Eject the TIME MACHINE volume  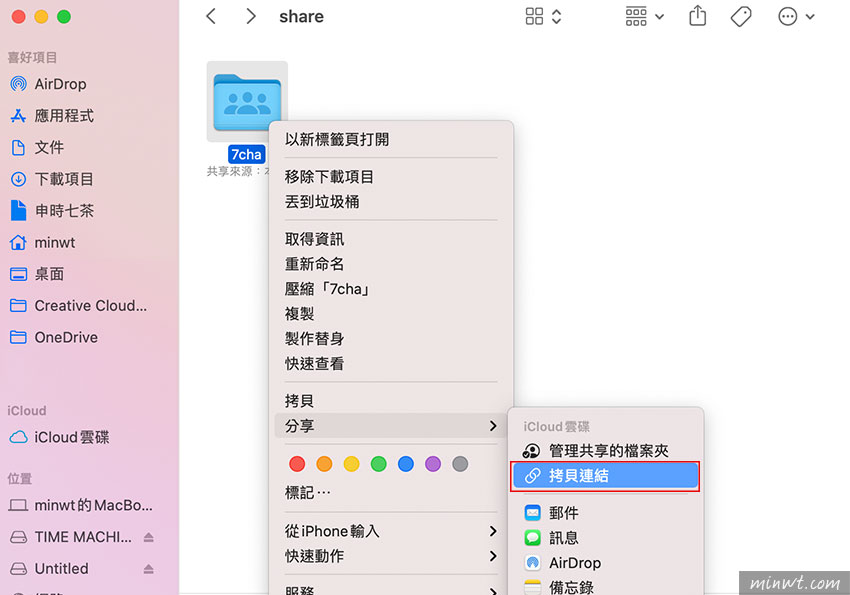[149, 537]
